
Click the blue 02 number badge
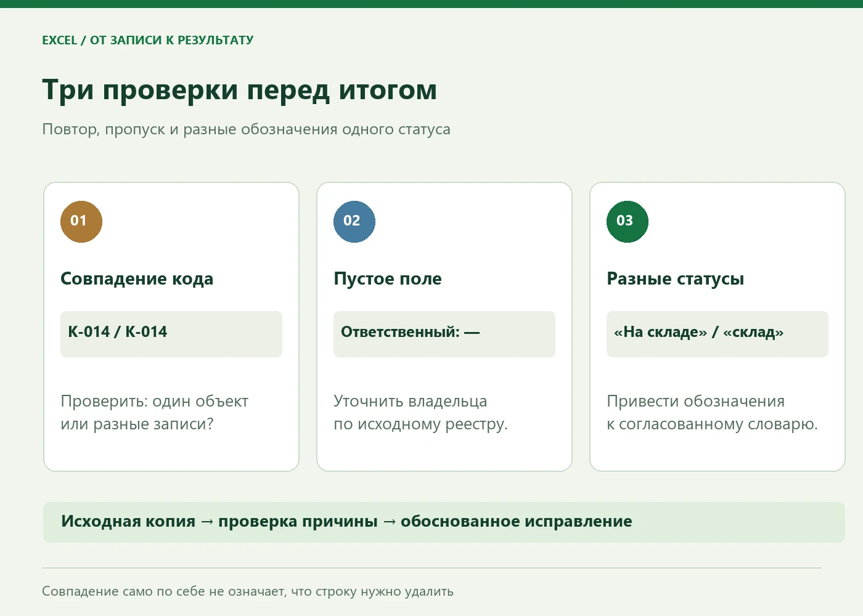click(x=354, y=221)
